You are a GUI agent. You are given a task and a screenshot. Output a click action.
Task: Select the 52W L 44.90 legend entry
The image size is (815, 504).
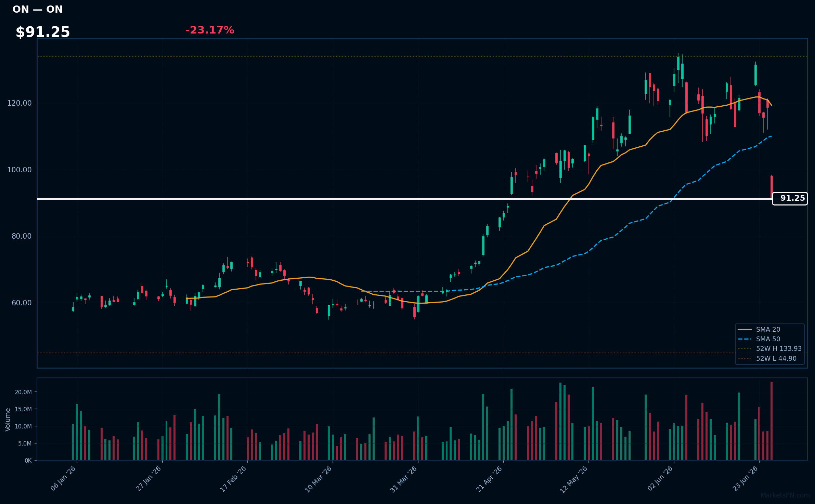click(767, 358)
